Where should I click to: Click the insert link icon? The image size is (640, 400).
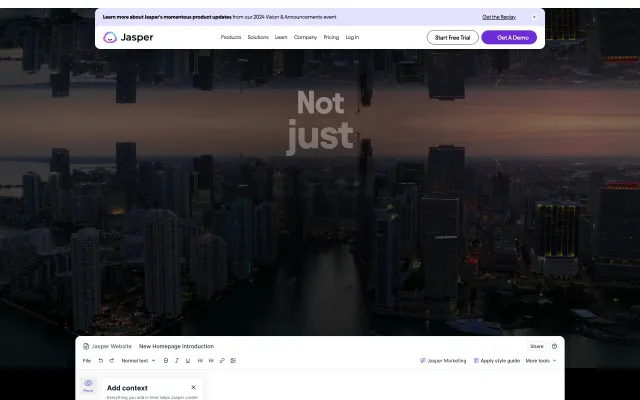(222, 361)
